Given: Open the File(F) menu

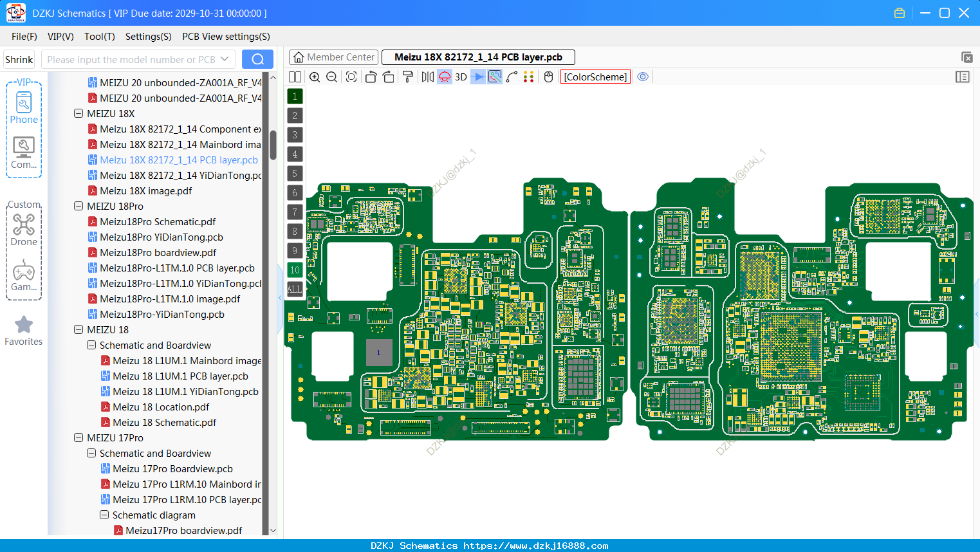Looking at the screenshot, I should pos(24,37).
